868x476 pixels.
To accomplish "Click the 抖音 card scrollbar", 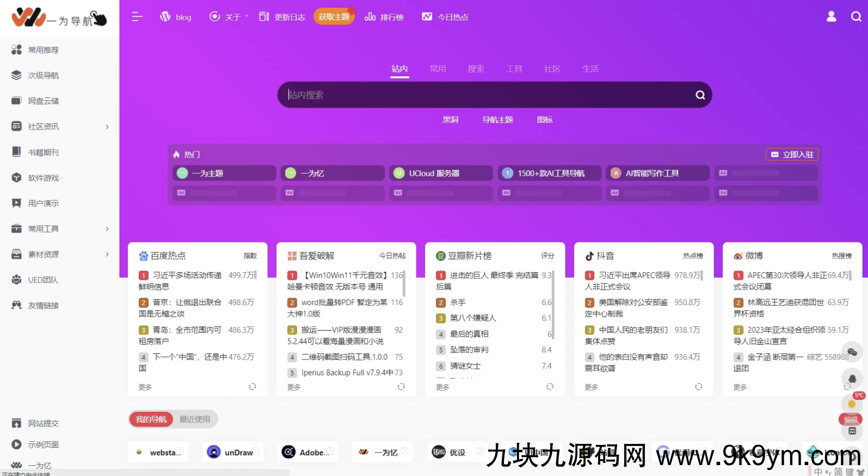I will [x=701, y=276].
